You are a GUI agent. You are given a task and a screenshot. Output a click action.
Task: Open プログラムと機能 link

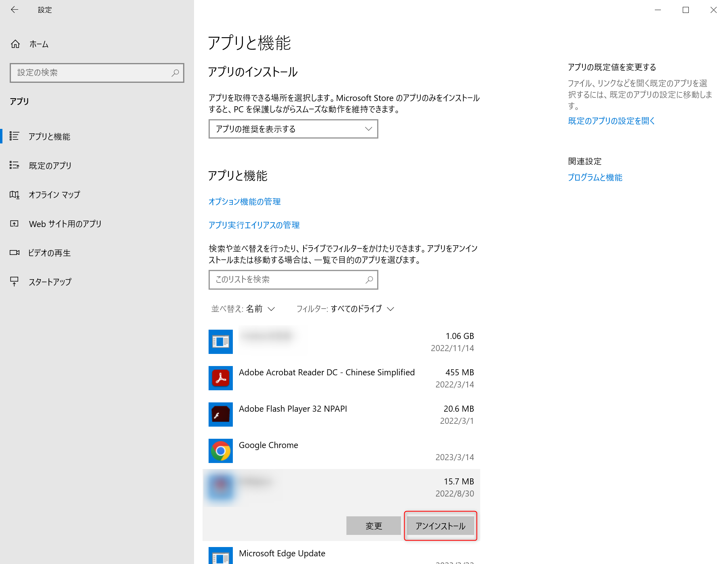point(595,177)
